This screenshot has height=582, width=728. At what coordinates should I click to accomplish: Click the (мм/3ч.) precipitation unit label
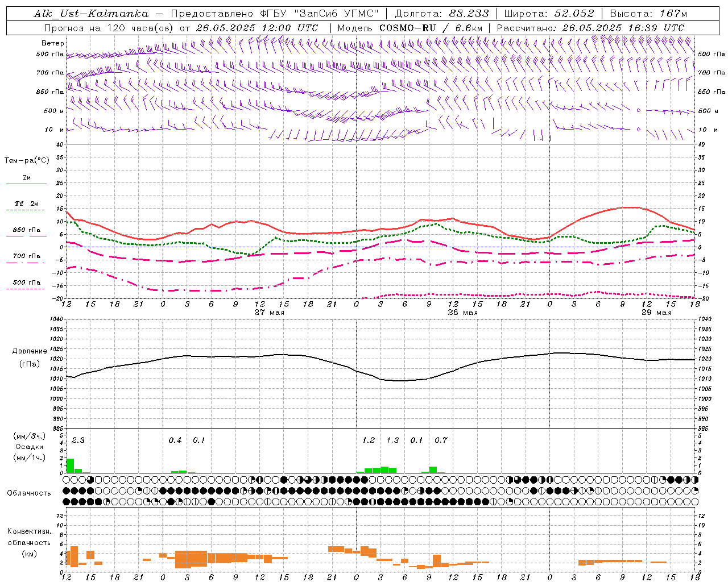(x=30, y=436)
